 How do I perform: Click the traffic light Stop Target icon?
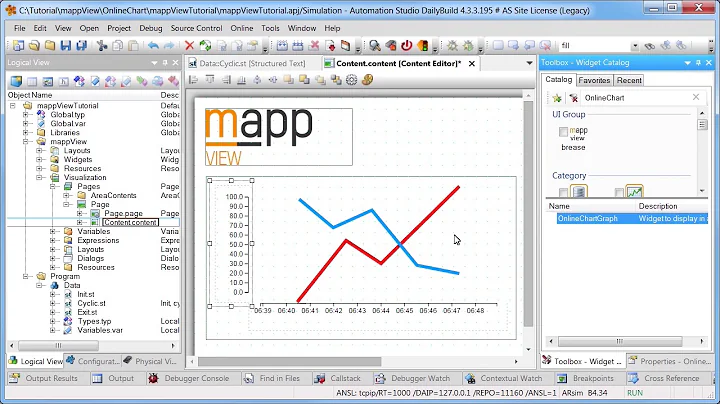tap(422, 45)
